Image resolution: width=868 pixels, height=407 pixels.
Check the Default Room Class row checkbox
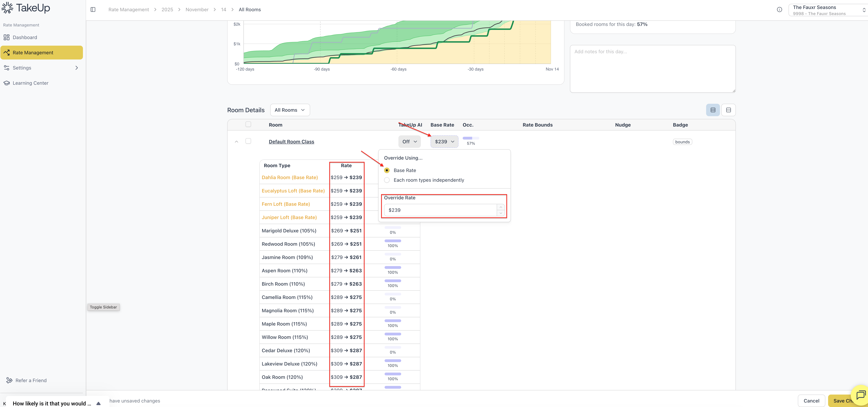pos(248,141)
